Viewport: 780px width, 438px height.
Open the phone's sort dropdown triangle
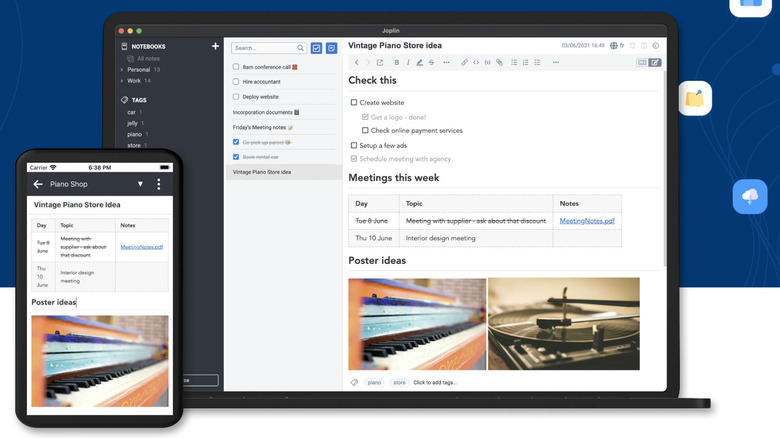[x=140, y=184]
